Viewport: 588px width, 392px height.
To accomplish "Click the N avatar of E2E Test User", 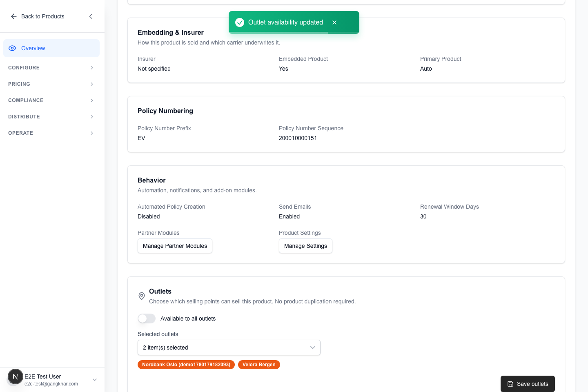I will tap(16, 376).
